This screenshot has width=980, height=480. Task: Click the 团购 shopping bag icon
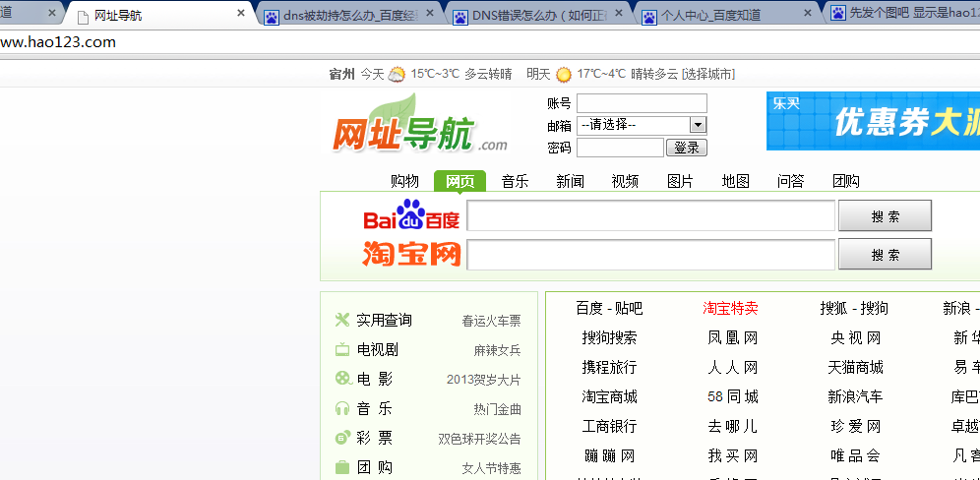point(341,467)
